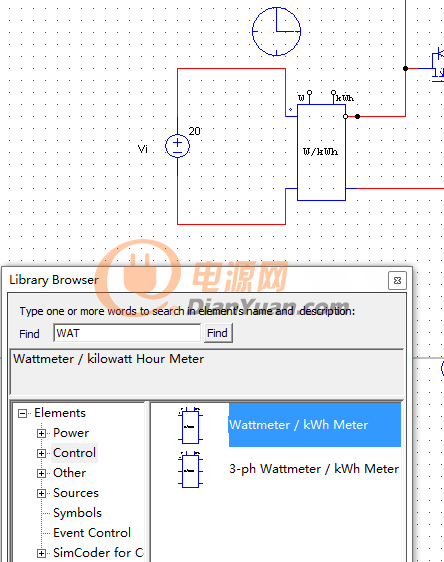The height and width of the screenshot is (562, 444).
Task: Click the Find search text field
Action: tap(127, 333)
